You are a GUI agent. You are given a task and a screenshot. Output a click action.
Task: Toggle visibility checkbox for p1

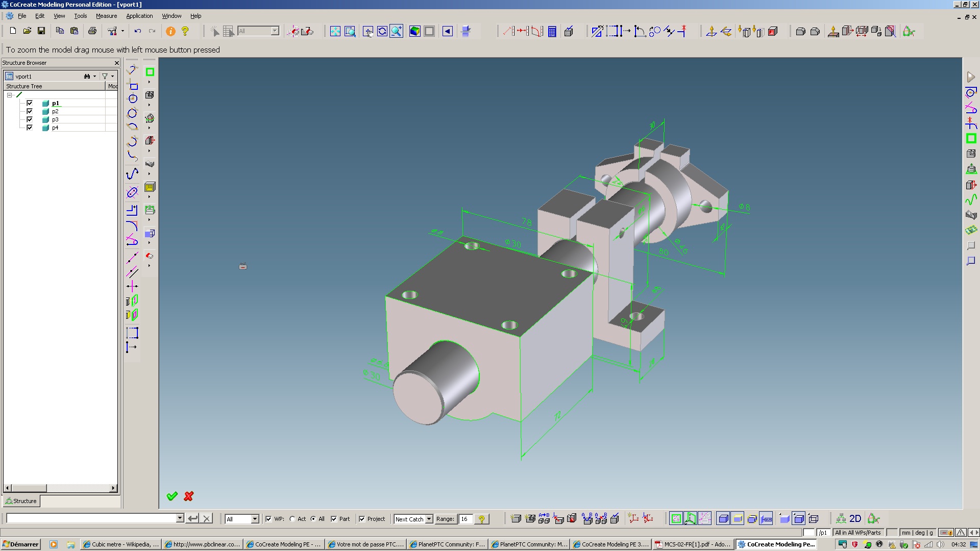30,103
